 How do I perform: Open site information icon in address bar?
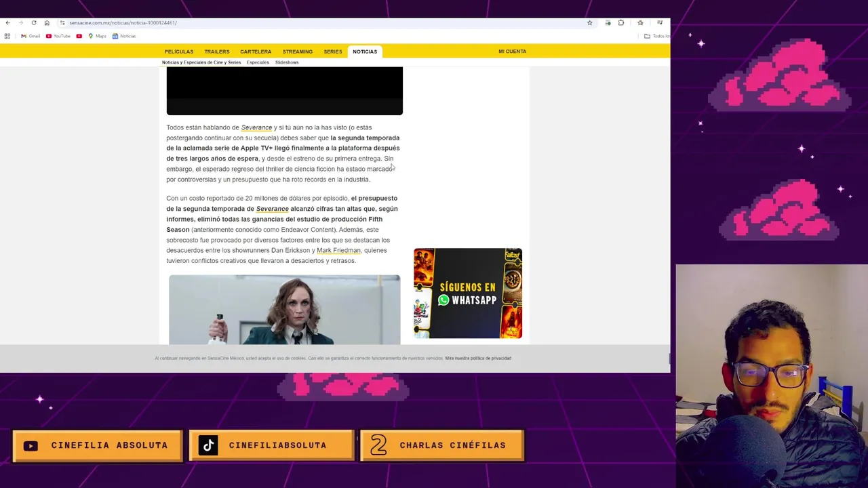coord(62,22)
